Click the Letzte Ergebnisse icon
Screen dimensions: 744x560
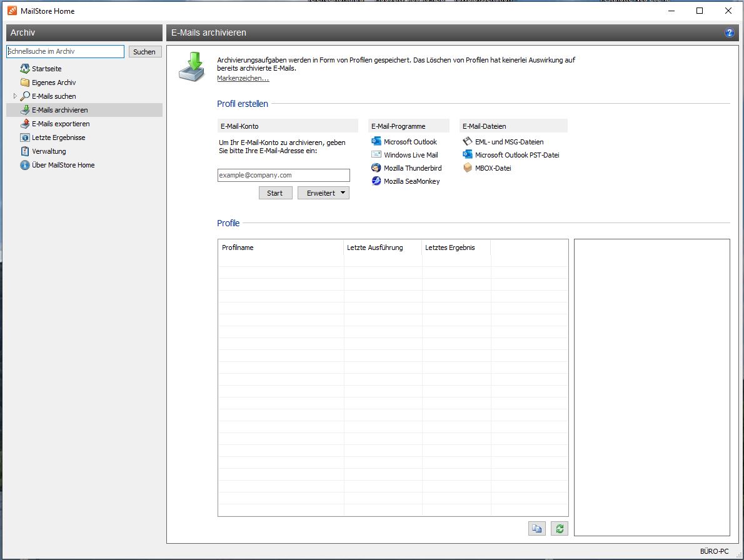[24, 137]
